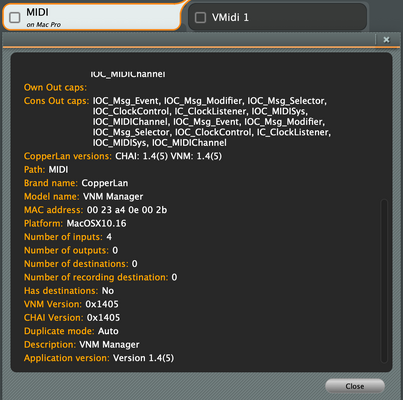Image resolution: width=403 pixels, height=400 pixels.
Task: Click the CopperLan versions label
Action: (x=68, y=156)
